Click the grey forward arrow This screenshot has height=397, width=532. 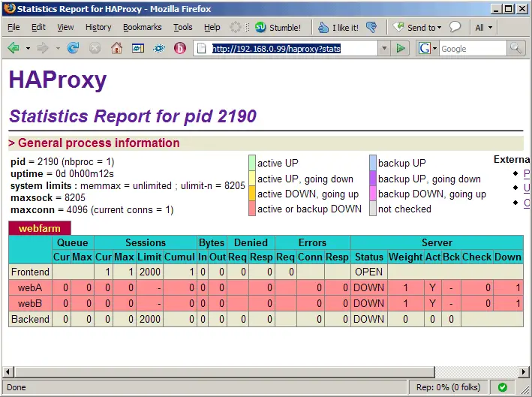[43, 48]
